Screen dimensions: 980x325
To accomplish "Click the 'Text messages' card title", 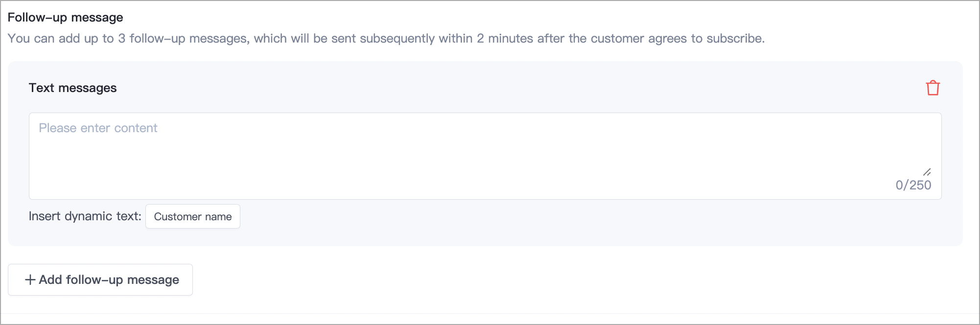I will click(x=72, y=88).
